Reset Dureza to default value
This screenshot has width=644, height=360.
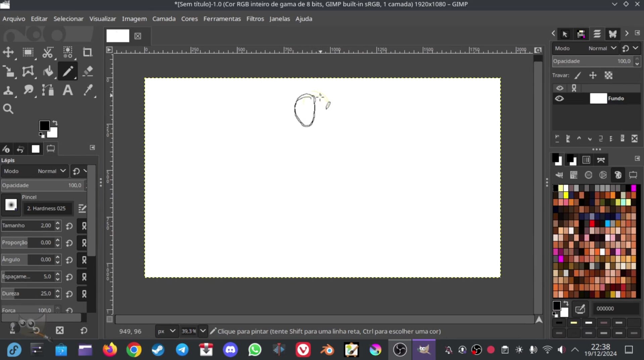[x=69, y=294]
